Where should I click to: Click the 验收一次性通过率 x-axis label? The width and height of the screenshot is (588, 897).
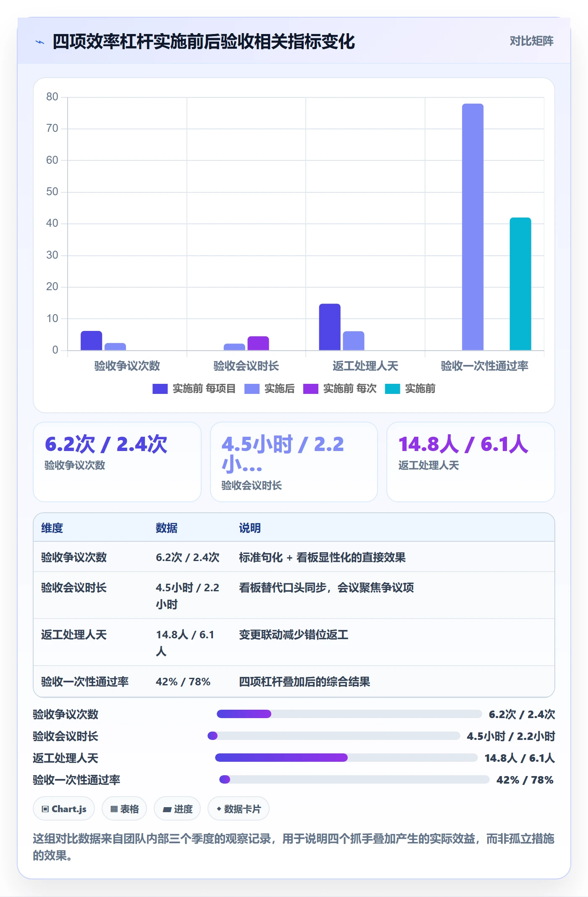point(484,366)
